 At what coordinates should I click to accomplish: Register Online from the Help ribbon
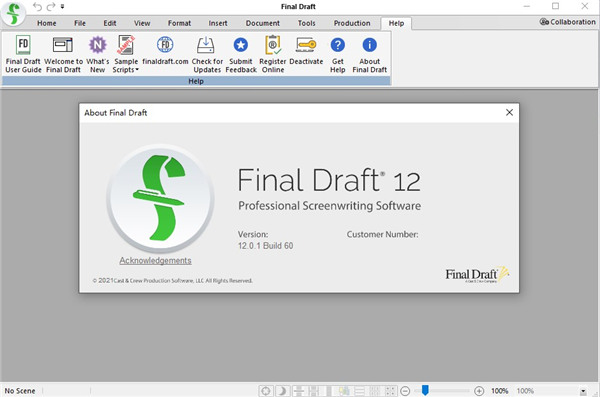[272, 54]
